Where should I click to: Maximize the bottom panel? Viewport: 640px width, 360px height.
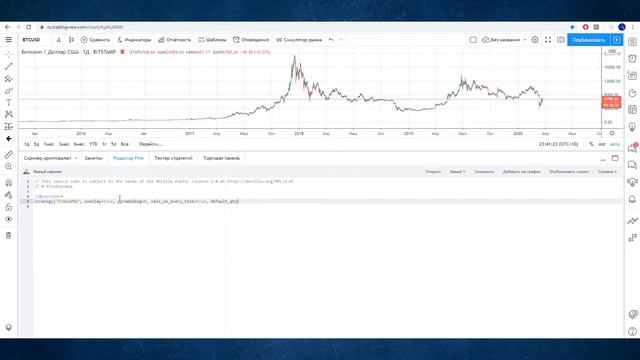point(615,158)
